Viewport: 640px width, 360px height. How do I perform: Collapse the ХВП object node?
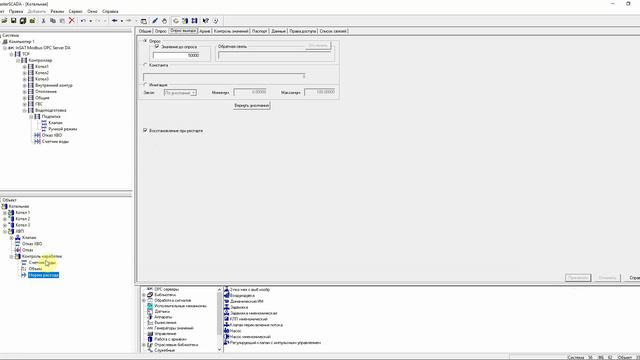click(5, 231)
